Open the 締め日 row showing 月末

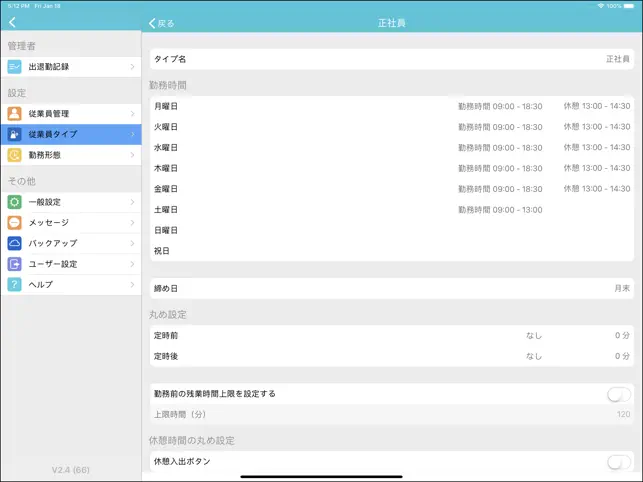tap(392, 288)
